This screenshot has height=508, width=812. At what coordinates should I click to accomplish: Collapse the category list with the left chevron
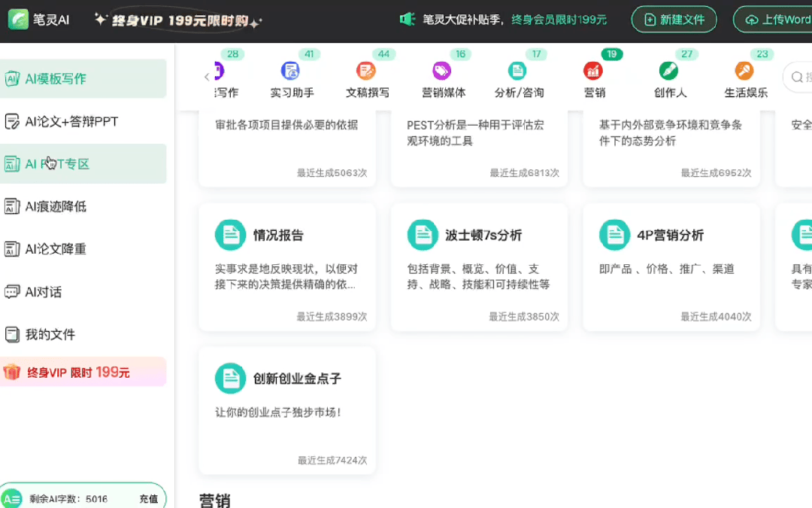pyautogui.click(x=207, y=77)
